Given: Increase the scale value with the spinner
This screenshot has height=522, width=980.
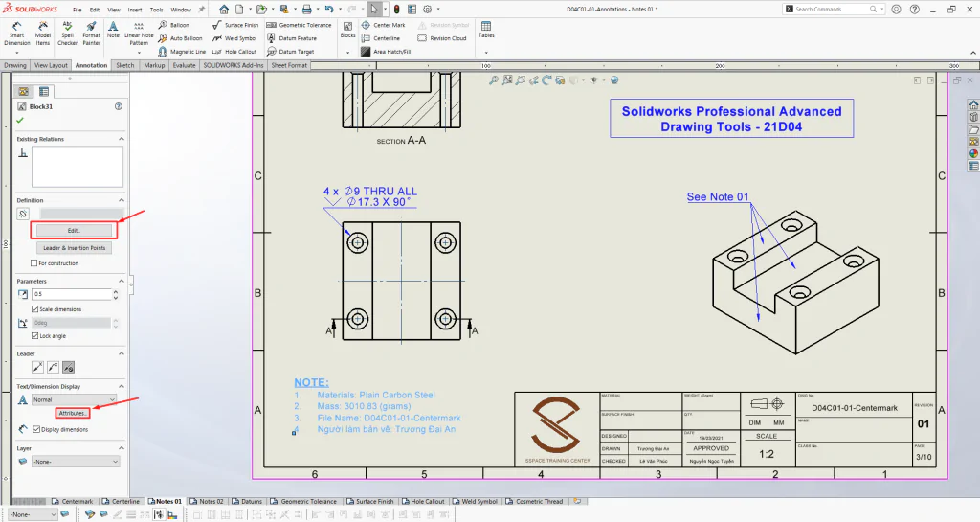Looking at the screenshot, I should pyautogui.click(x=116, y=291).
